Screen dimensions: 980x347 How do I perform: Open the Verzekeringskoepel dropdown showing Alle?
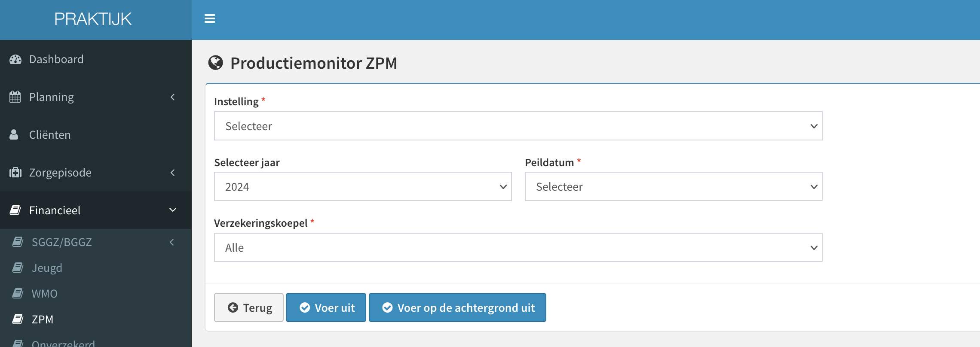point(518,247)
